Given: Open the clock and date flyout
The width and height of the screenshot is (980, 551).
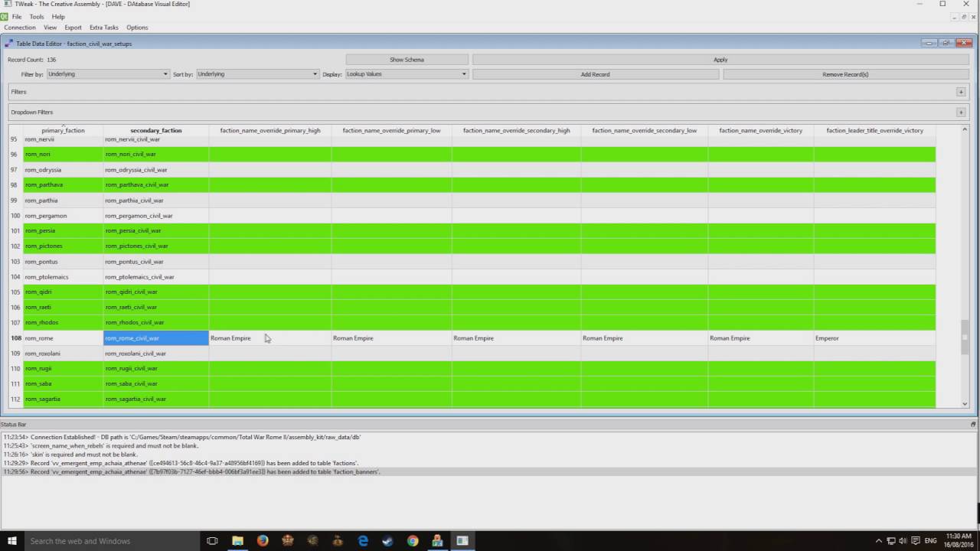Looking at the screenshot, I should 960,541.
